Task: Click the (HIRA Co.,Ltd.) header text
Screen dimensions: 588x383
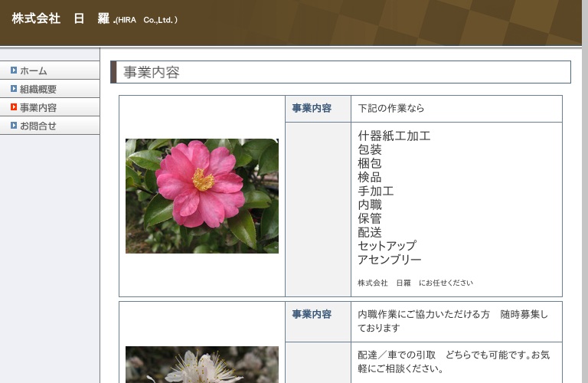Action: 145,21
